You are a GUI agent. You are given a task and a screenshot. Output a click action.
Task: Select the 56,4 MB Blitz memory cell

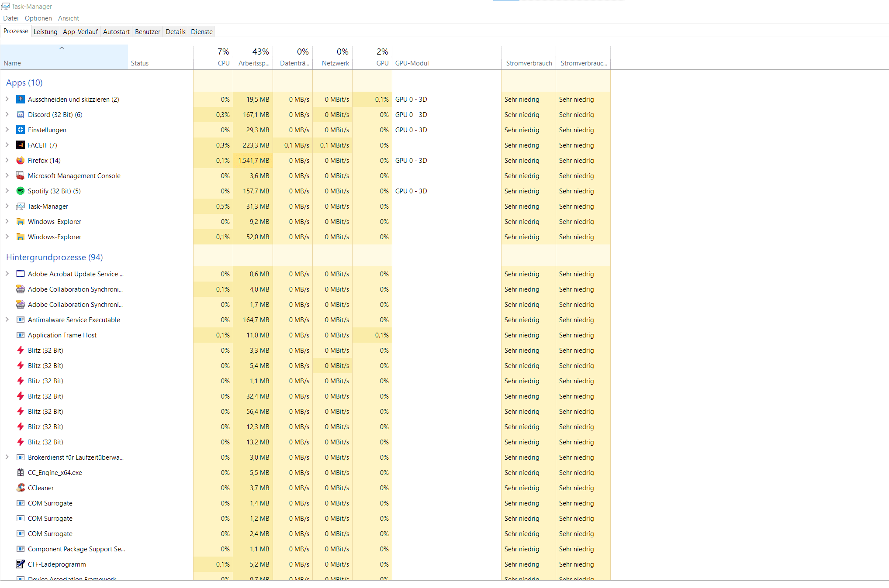(x=253, y=411)
